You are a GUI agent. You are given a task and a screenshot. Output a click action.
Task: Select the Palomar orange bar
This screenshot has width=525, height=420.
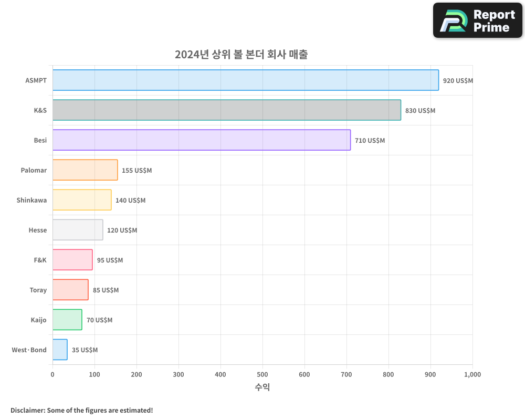[84, 170]
